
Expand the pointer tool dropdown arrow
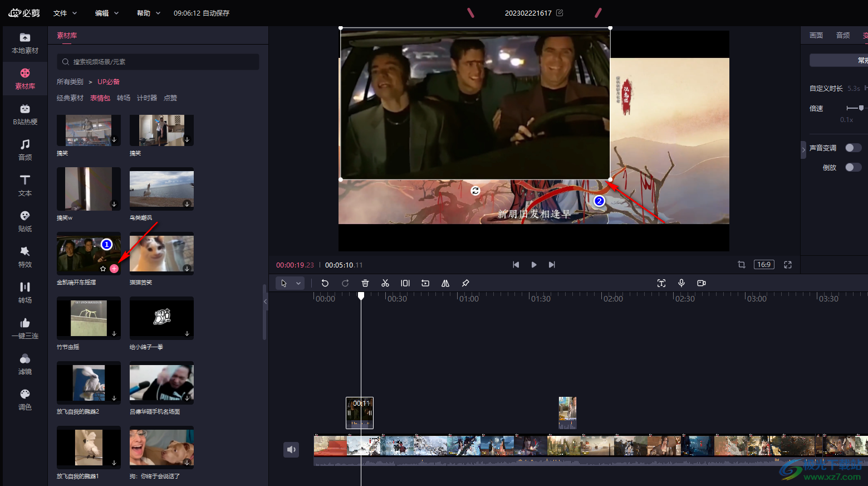[x=298, y=283]
